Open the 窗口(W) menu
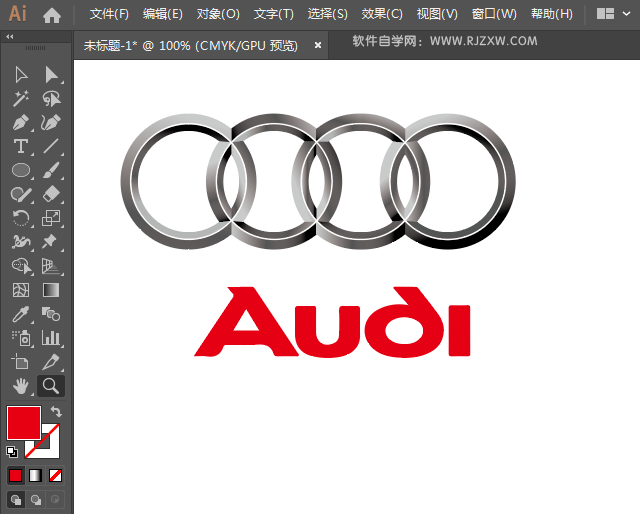The image size is (640, 514). (494, 14)
